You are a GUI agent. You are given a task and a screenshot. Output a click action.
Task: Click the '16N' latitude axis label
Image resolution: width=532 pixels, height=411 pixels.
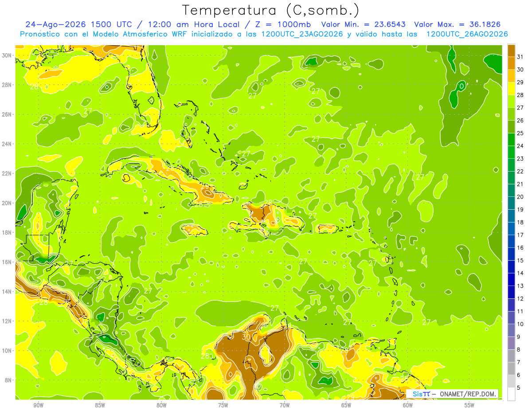[x=8, y=262]
